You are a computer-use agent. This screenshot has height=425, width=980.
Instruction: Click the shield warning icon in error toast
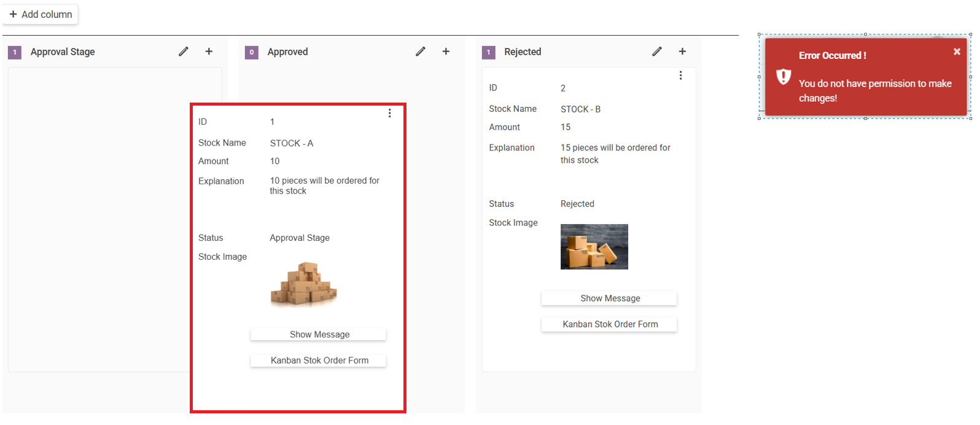[x=784, y=77]
